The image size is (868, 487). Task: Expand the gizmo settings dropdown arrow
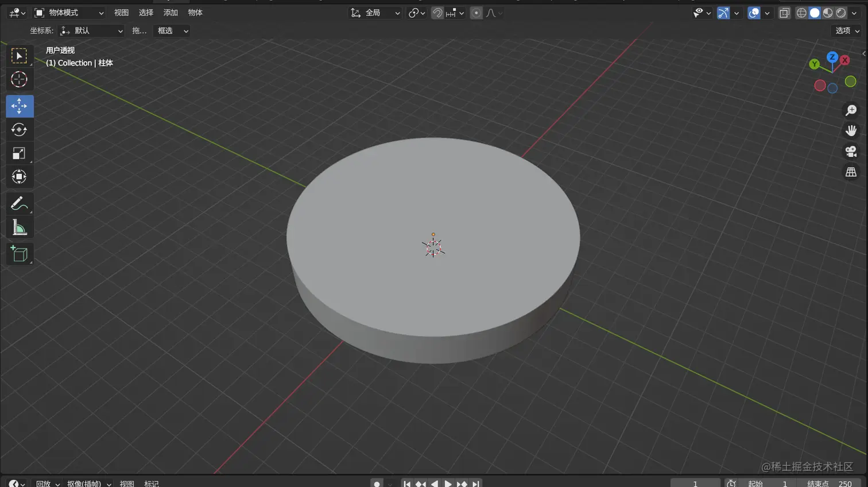click(x=737, y=13)
